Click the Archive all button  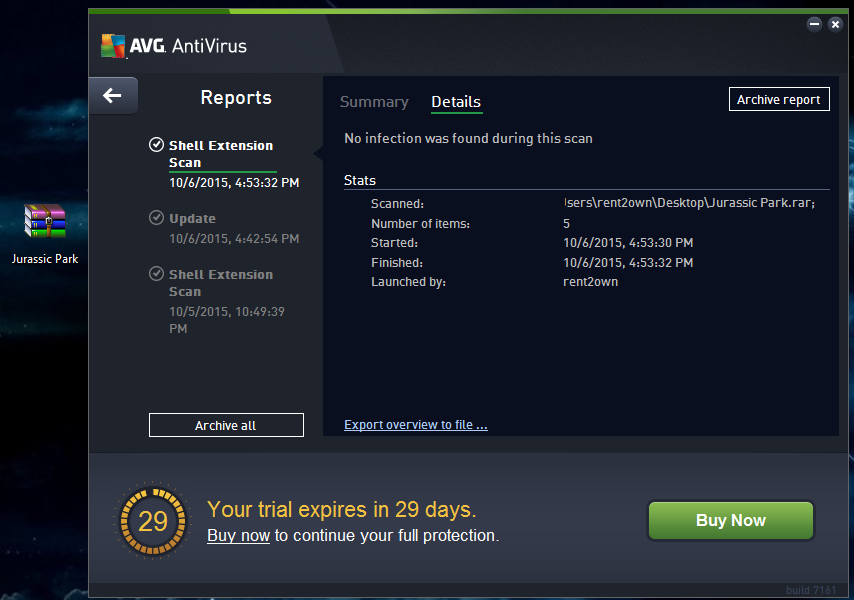[226, 425]
